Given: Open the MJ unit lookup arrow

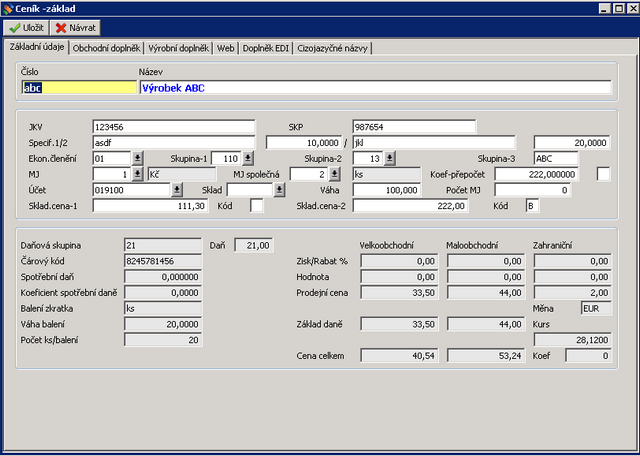Looking at the screenshot, I should click(x=138, y=174).
